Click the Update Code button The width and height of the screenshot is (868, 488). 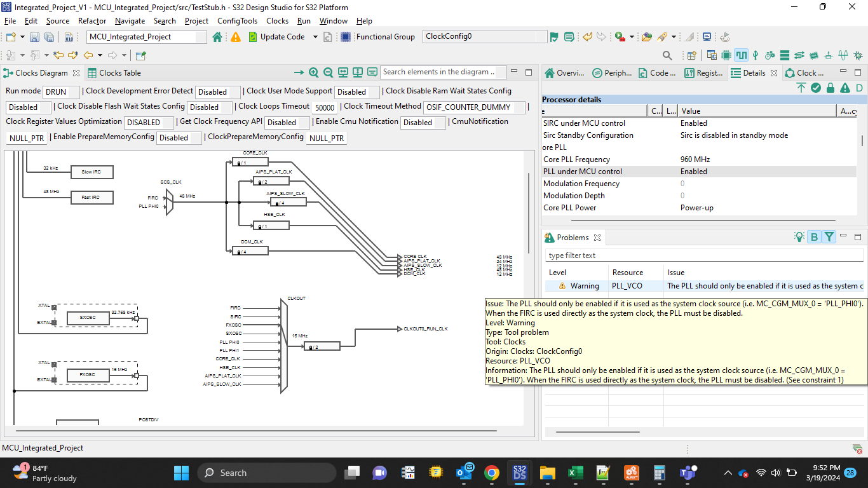click(276, 37)
